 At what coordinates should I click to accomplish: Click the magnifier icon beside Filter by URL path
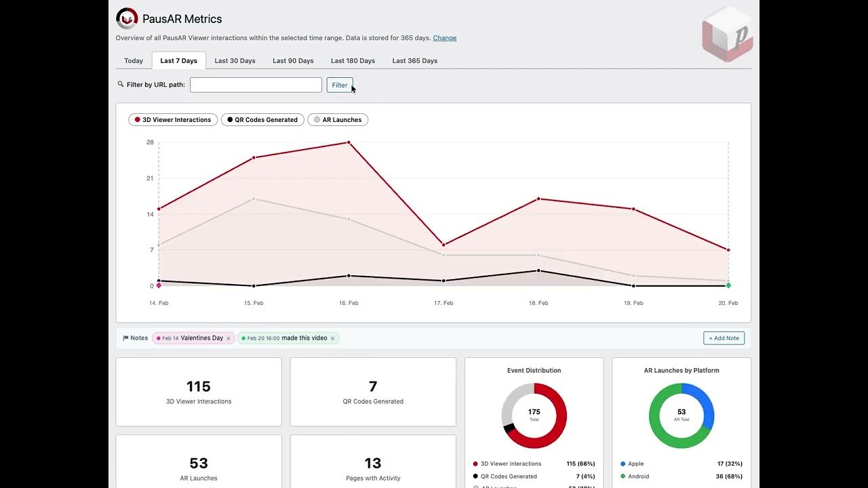point(121,85)
